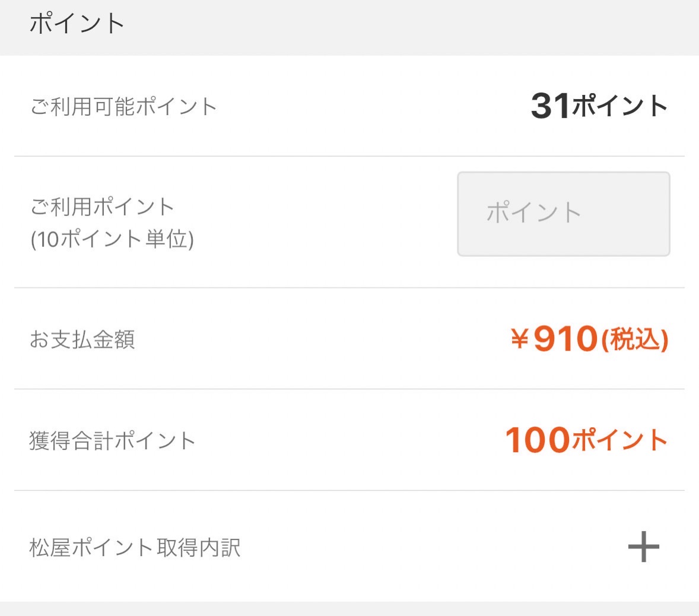The image size is (699, 616).
Task: Tap the 松屋ポイント取得内訳 row label
Action: pos(135,547)
